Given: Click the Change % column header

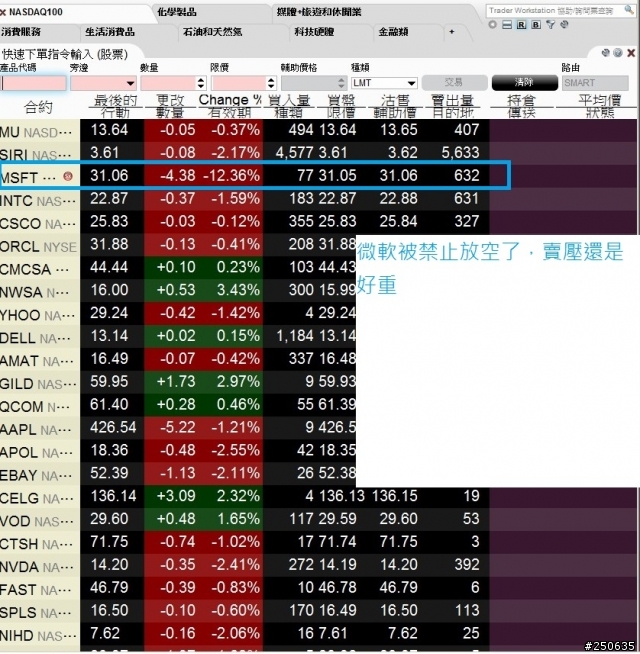Looking at the screenshot, I should point(230,100).
